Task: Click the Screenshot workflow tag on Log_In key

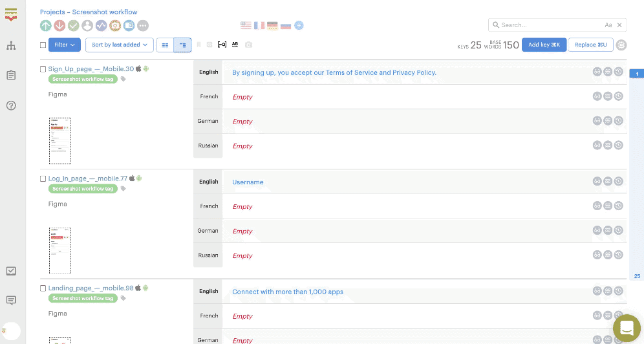Action: (x=83, y=189)
